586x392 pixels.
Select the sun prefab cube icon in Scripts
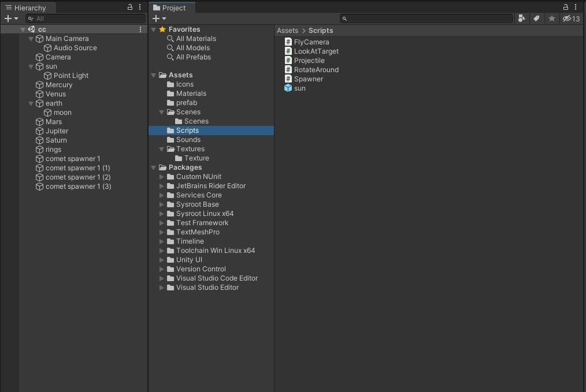288,88
